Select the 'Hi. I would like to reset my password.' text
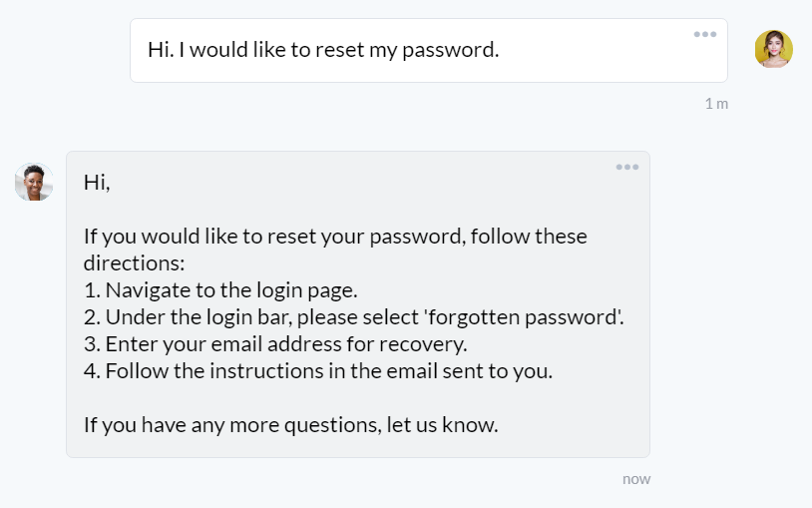Image resolution: width=812 pixels, height=508 pixels. tap(323, 50)
